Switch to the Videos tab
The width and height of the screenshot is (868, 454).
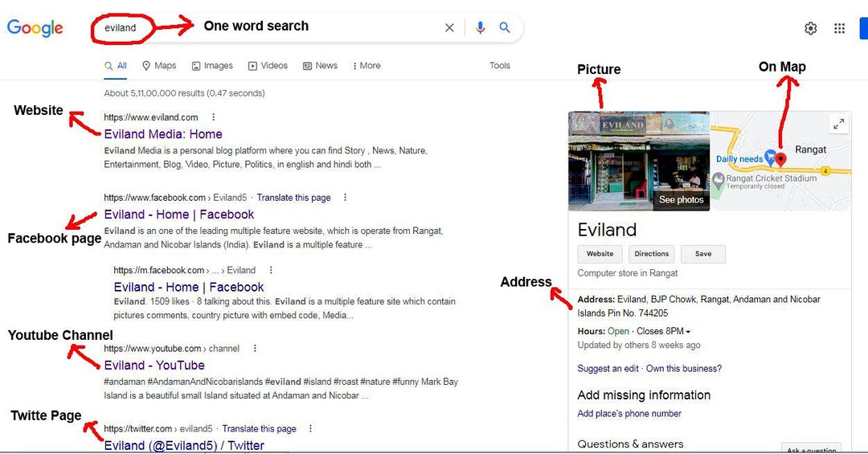(268, 65)
